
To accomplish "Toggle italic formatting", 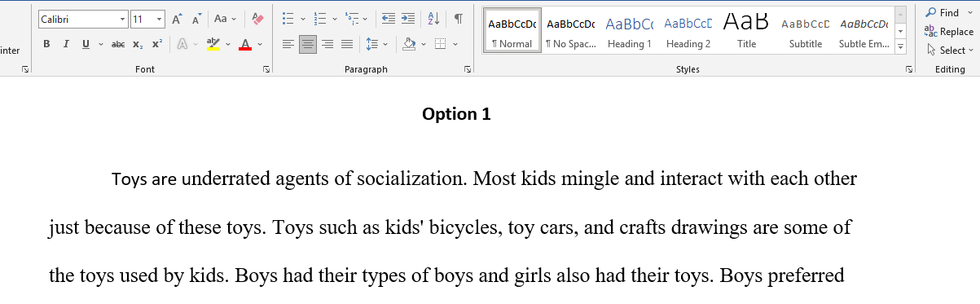I will point(66,44).
